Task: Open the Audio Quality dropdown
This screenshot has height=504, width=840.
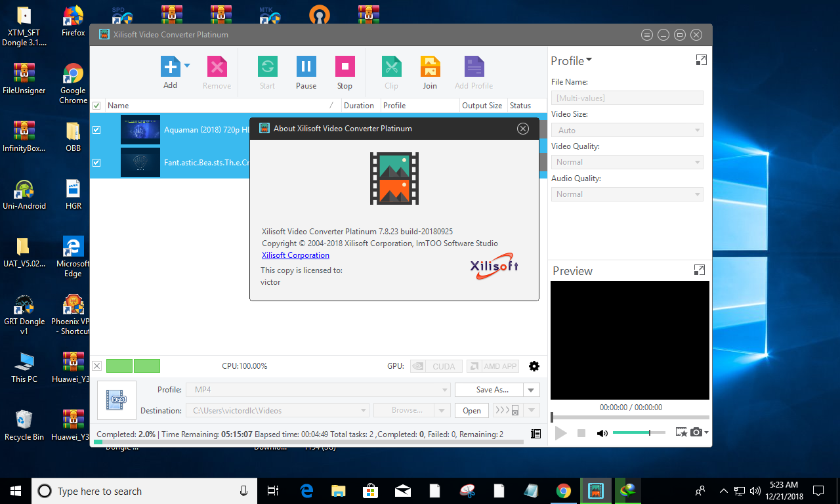Action: pyautogui.click(x=627, y=194)
